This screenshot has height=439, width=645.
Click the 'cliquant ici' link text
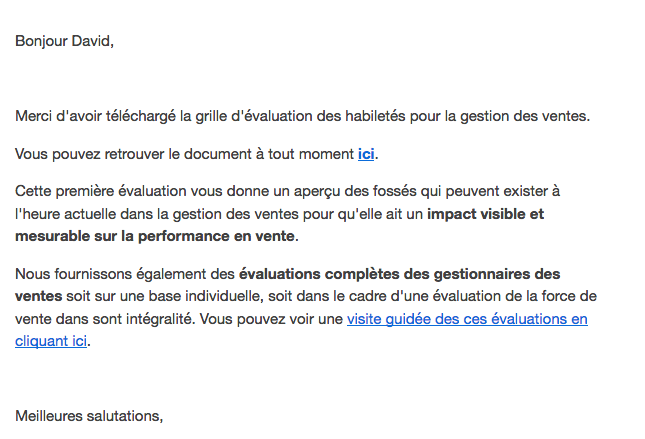click(51, 341)
